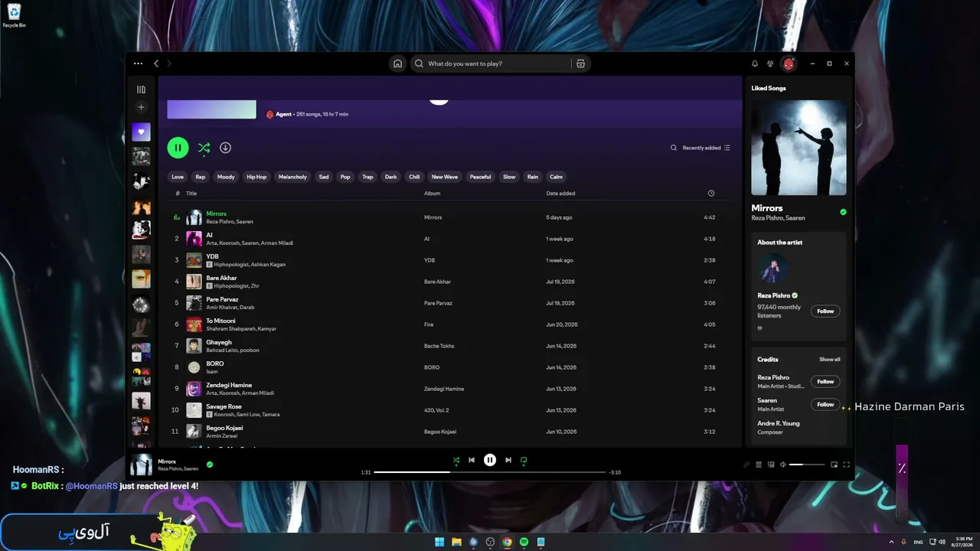The height and width of the screenshot is (551, 980).
Task: Follow Reza Pishro in Credits
Action: [x=825, y=381]
